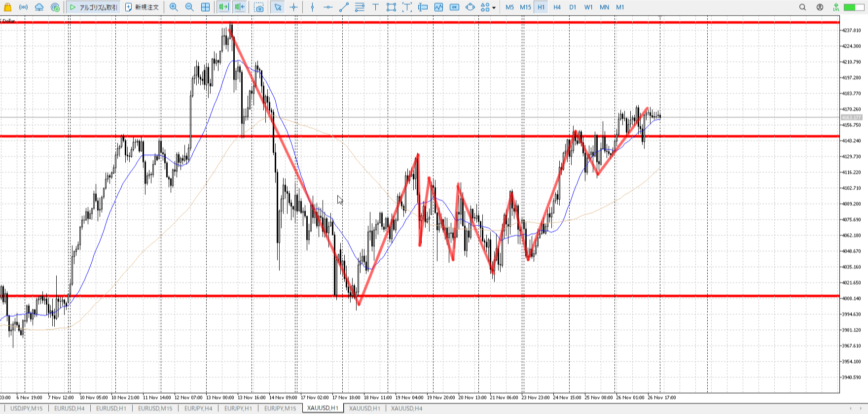The width and height of the screenshot is (868, 414).
Task: Zoom in on the chart
Action: tap(174, 7)
